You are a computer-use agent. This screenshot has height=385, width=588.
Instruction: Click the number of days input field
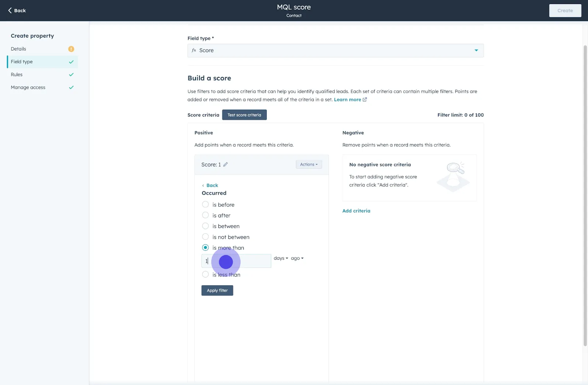(236, 261)
